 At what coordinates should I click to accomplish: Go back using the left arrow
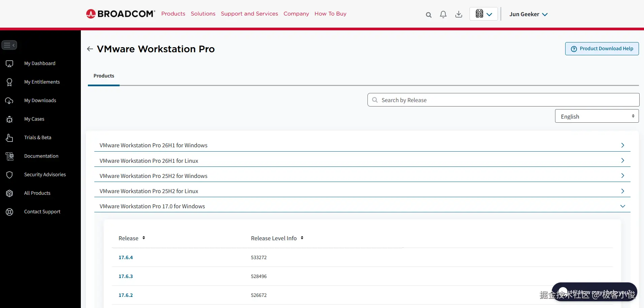(90, 49)
